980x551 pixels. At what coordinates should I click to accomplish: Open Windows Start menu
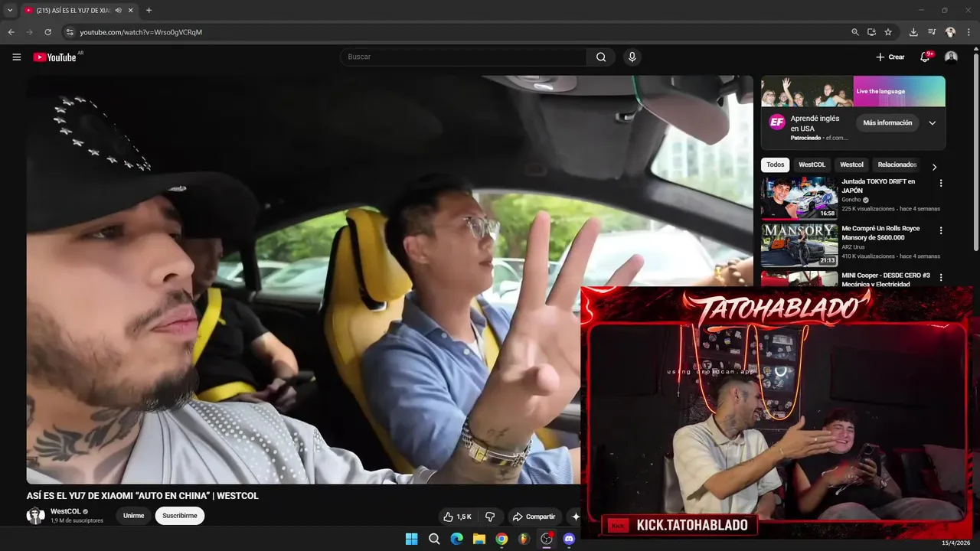(x=411, y=539)
